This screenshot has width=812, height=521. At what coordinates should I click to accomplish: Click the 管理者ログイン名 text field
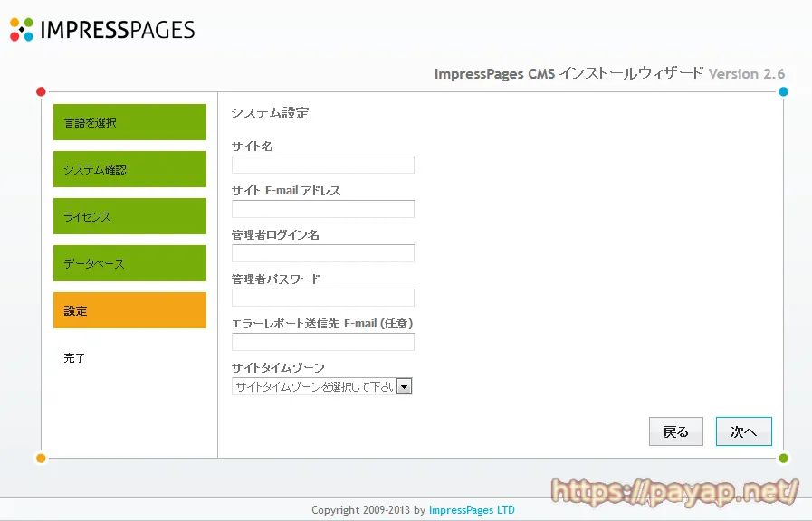(x=321, y=252)
